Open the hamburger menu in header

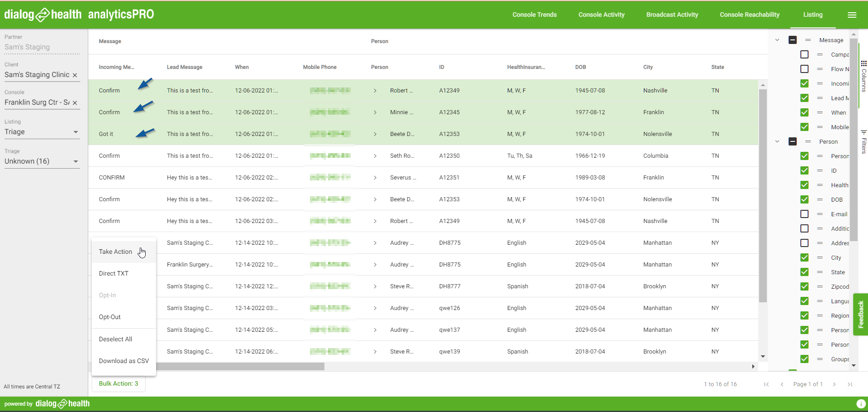tap(852, 15)
